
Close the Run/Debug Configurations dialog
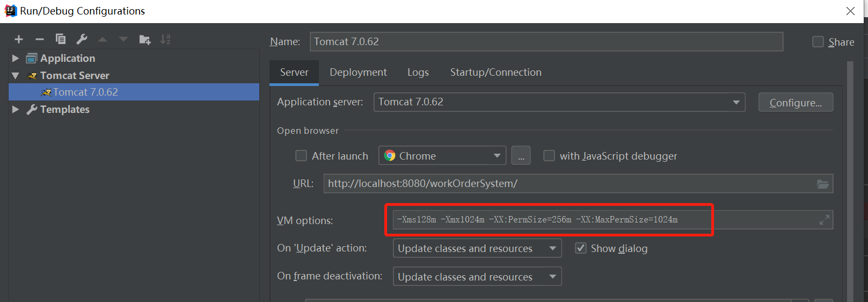[850, 11]
